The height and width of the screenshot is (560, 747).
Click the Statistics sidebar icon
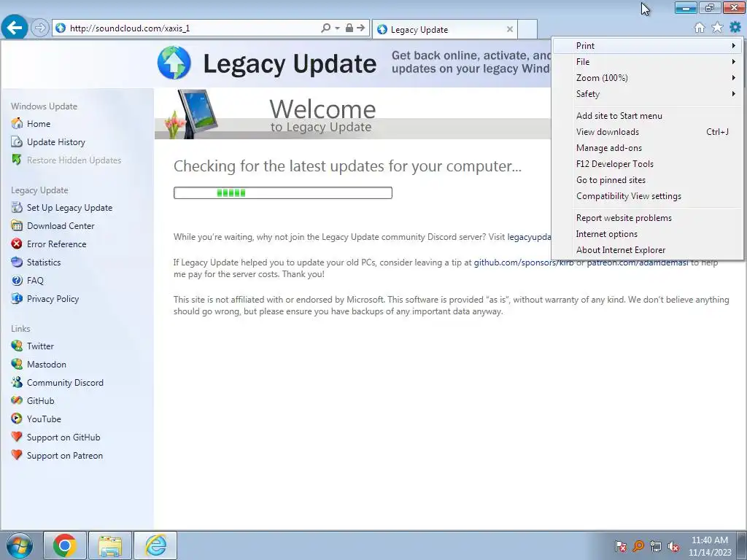[x=17, y=262]
